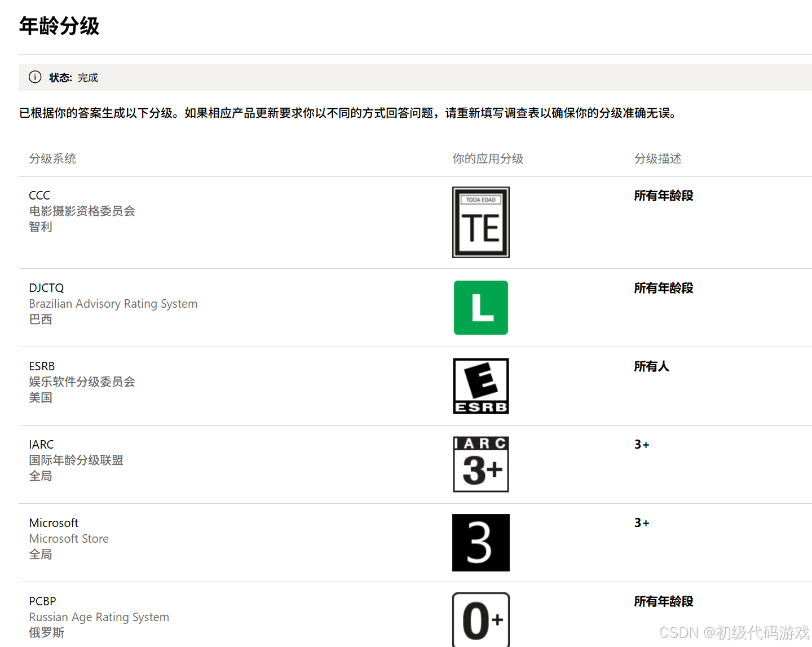Select the ESRB rating system name
812x647 pixels.
pyautogui.click(x=42, y=366)
